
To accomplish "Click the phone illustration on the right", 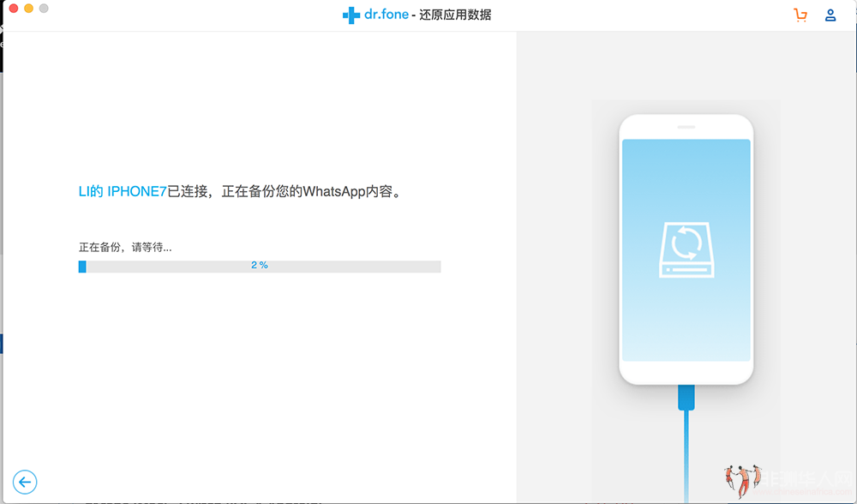I will pyautogui.click(x=686, y=249).
